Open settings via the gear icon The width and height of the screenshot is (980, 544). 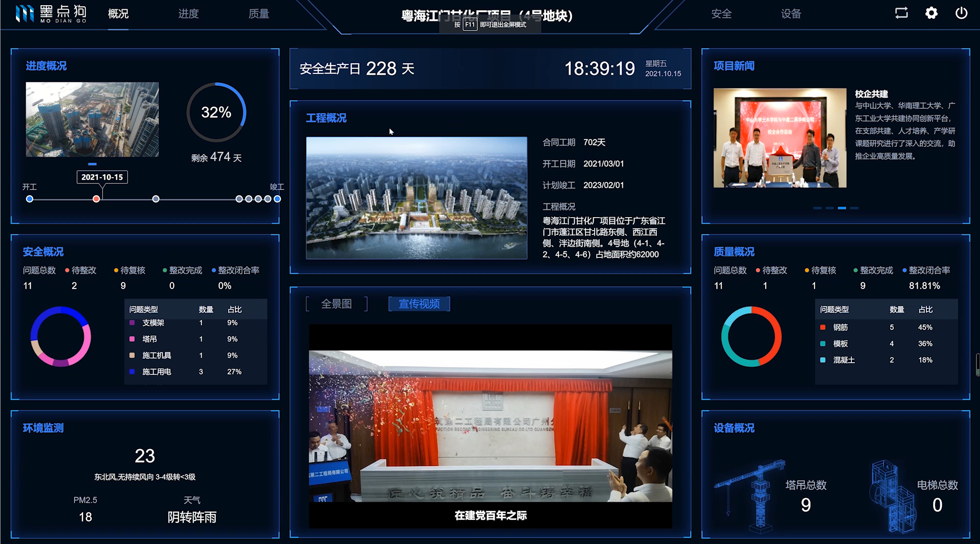[x=931, y=13]
